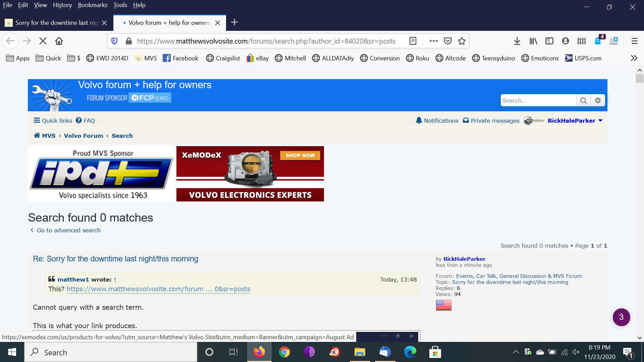Screen dimensions: 644x362
Task: Expand the RickHaleParker user dropdown
Action: coord(600,121)
